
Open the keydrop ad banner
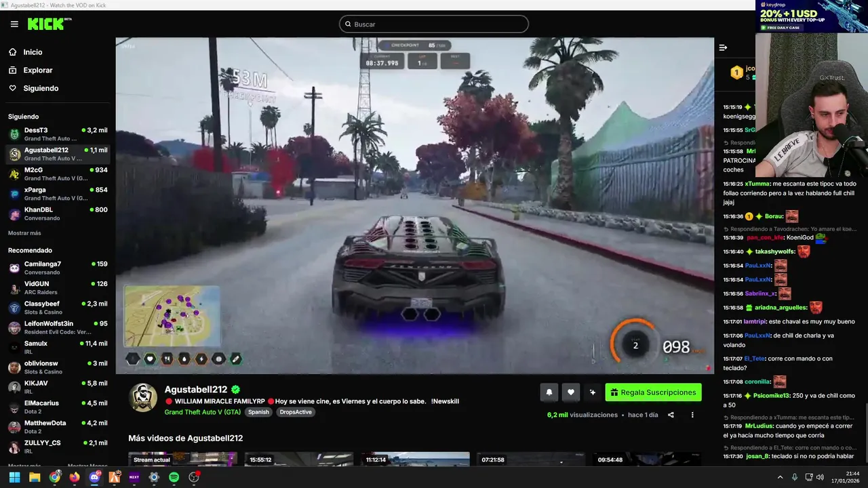(812, 16)
